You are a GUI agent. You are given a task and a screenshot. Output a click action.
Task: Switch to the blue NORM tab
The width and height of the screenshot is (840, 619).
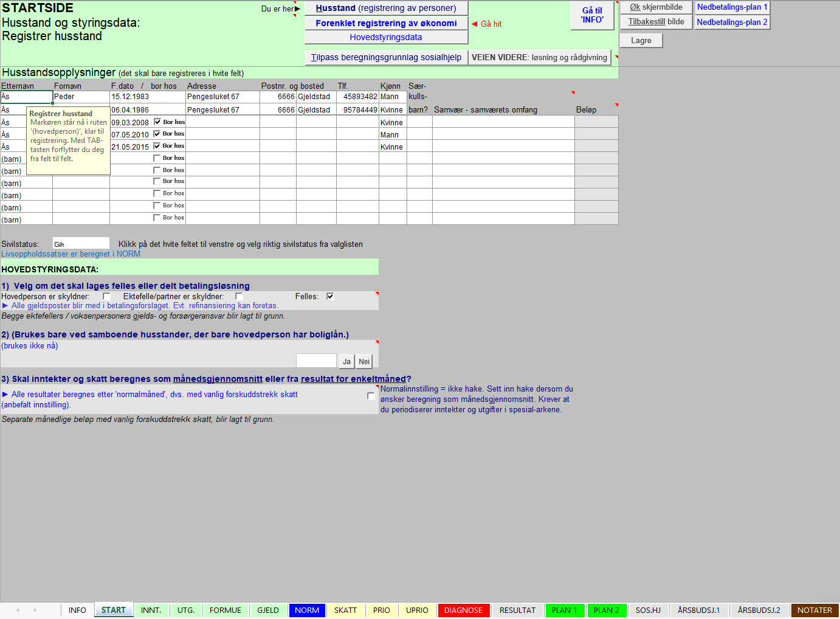[x=307, y=610]
